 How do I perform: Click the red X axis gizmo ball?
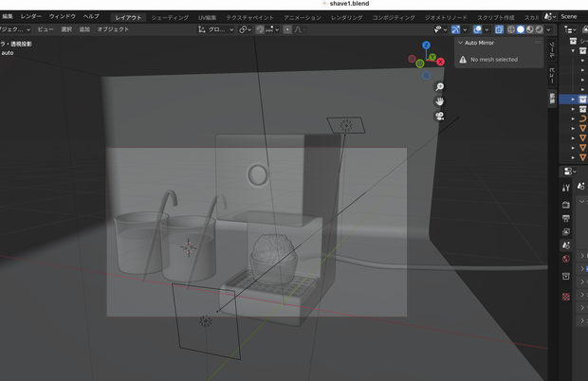pyautogui.click(x=440, y=62)
